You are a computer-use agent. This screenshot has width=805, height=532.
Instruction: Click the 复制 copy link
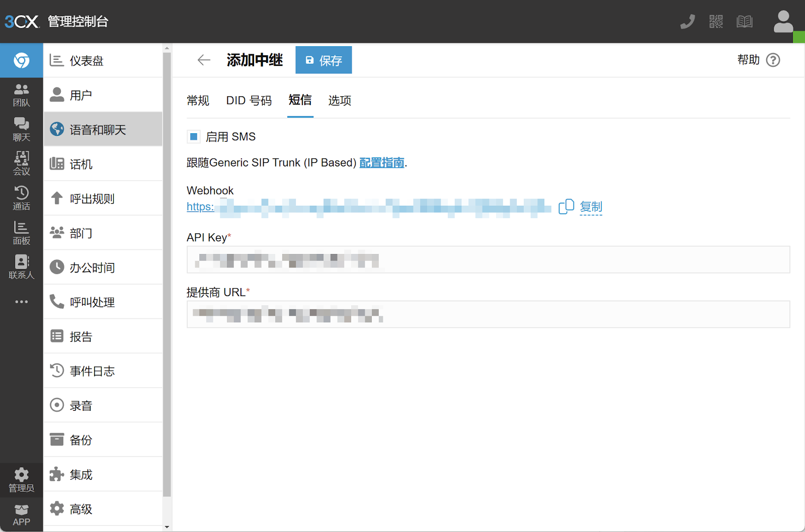point(591,207)
